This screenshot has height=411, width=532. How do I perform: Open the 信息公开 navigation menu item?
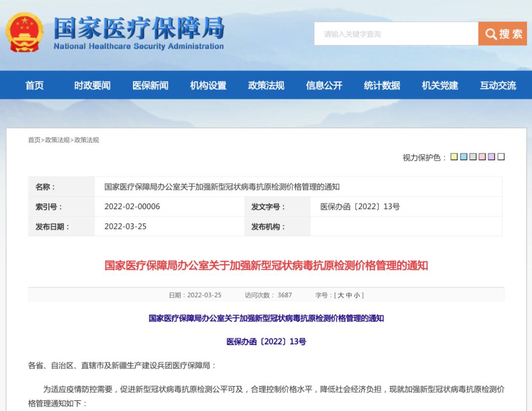pyautogui.click(x=324, y=85)
